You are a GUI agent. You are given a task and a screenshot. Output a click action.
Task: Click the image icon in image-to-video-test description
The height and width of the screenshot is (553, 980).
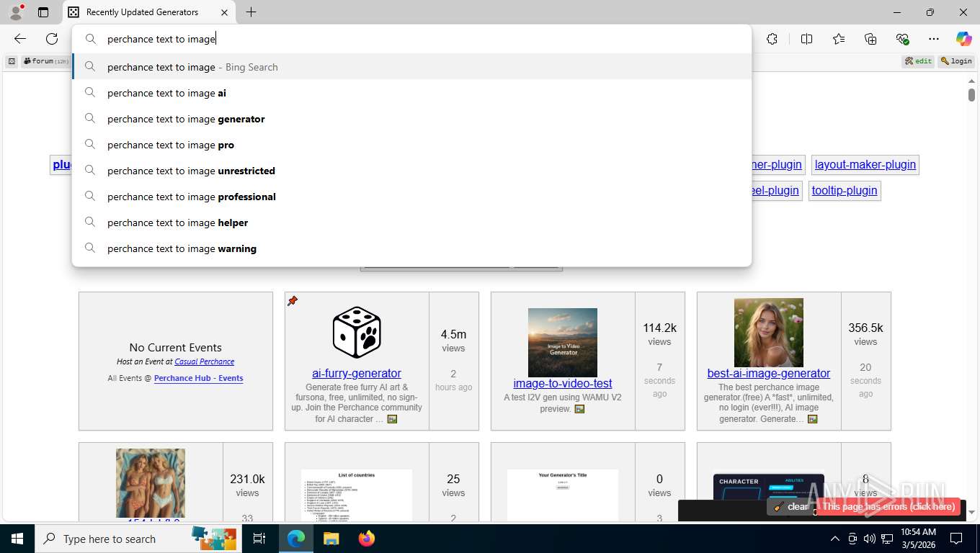tap(579, 409)
